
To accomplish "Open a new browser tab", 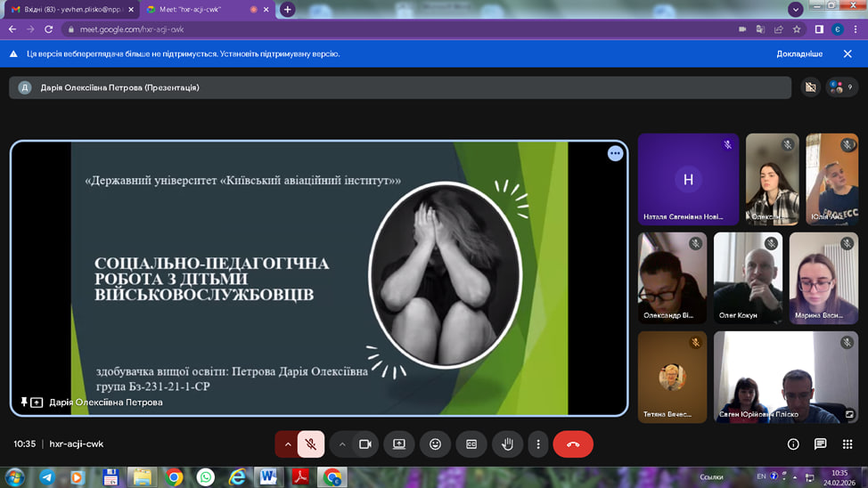I will click(x=287, y=9).
